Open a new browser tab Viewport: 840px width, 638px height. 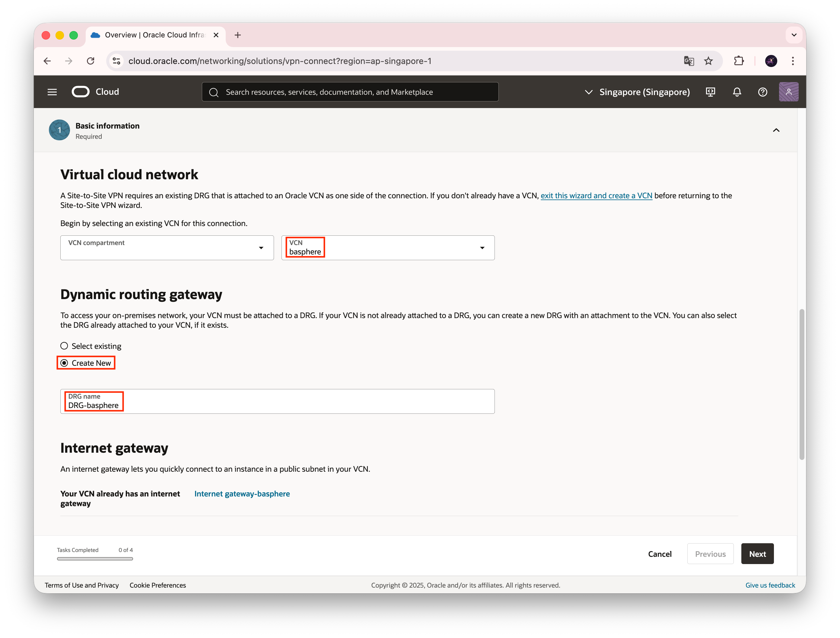pos(238,35)
